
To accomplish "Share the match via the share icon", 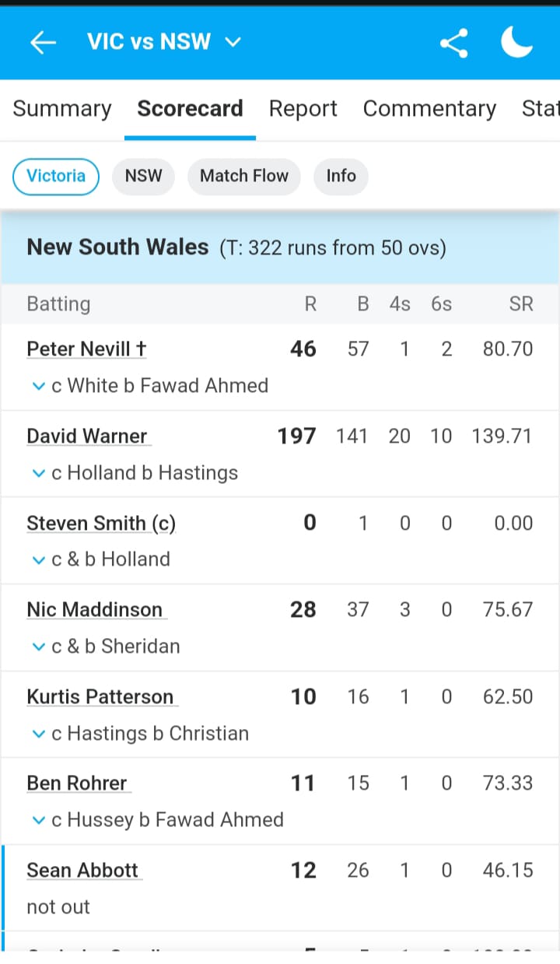I will (x=453, y=43).
